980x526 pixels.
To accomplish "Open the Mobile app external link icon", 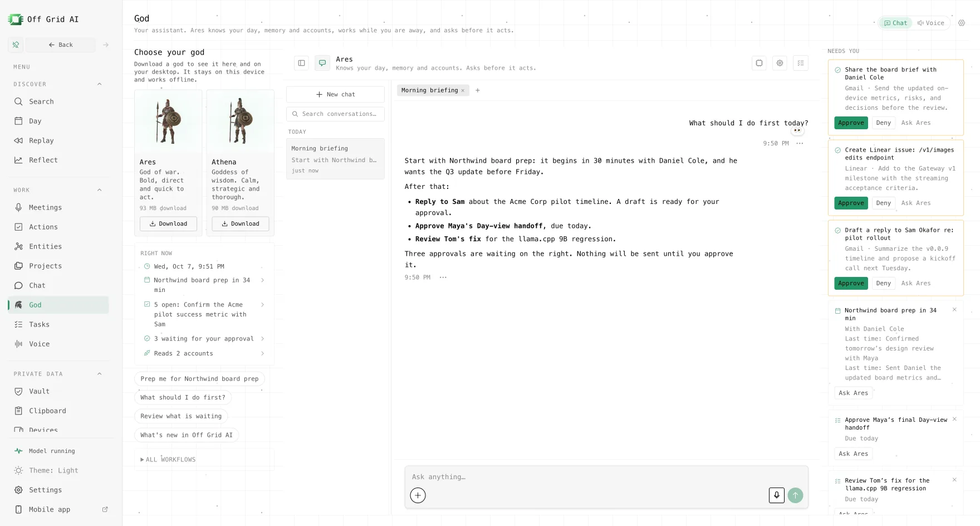I will 105,509.
